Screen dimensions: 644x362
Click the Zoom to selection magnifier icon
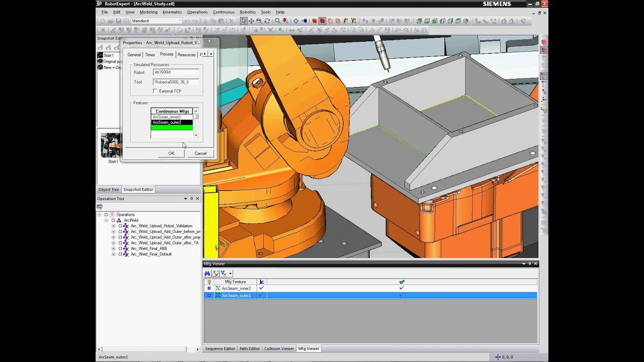pos(285,21)
